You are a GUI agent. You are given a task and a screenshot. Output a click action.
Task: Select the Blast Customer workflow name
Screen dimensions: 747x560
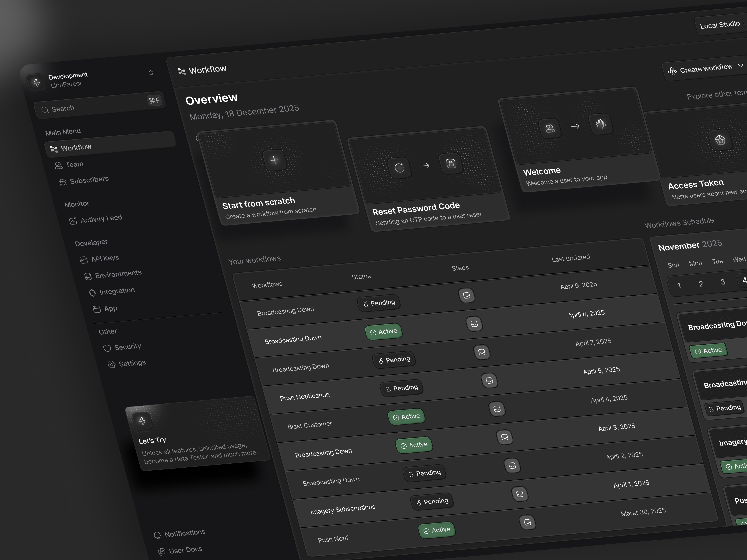pyautogui.click(x=310, y=425)
